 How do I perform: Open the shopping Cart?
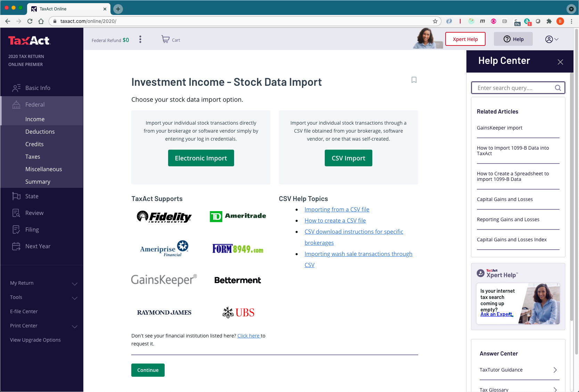[171, 40]
